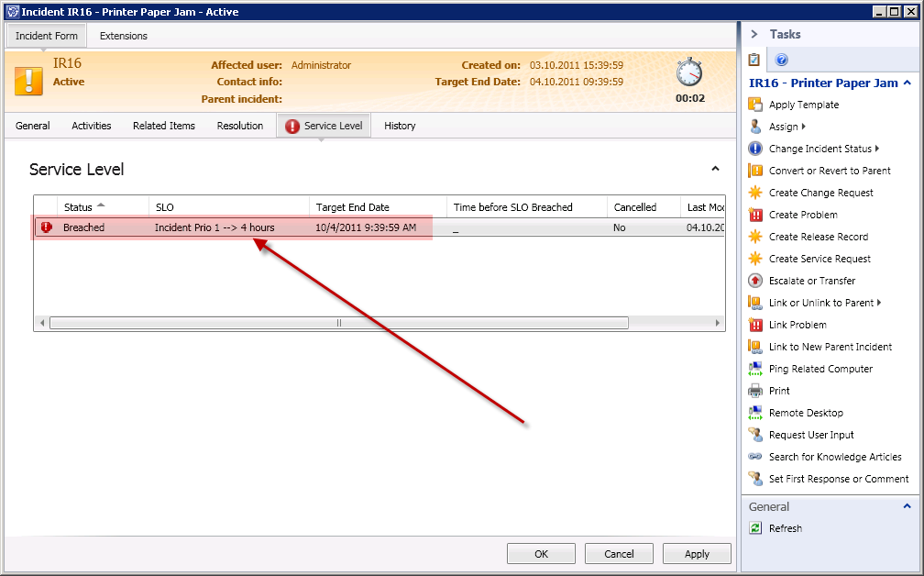
Task: Click the Ping Related Computer icon
Action: coord(755,369)
